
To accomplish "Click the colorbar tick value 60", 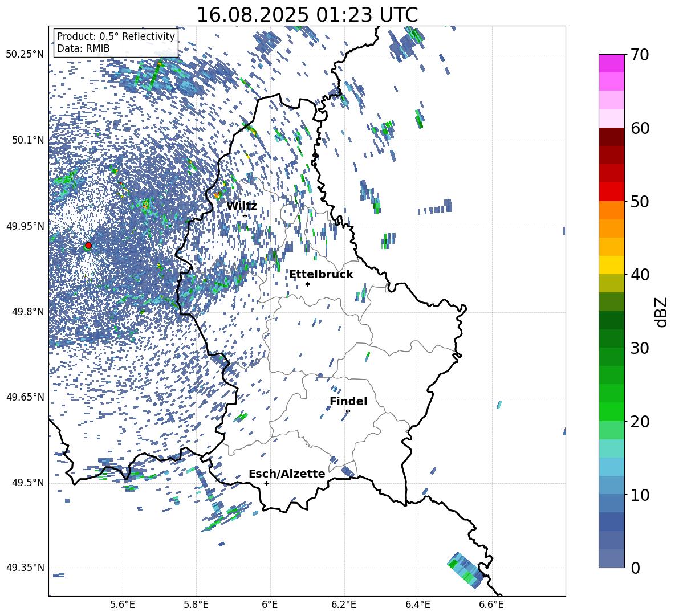I will tap(640, 128).
